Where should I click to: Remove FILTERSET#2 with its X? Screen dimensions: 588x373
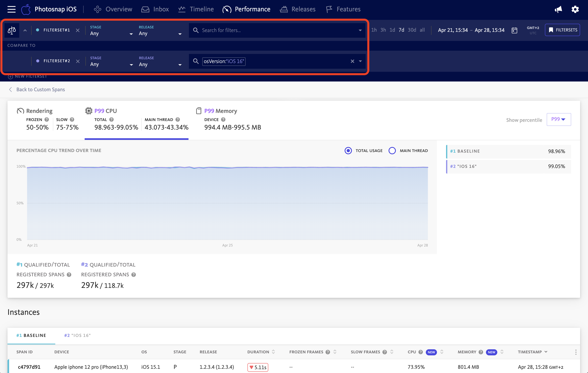(78, 61)
